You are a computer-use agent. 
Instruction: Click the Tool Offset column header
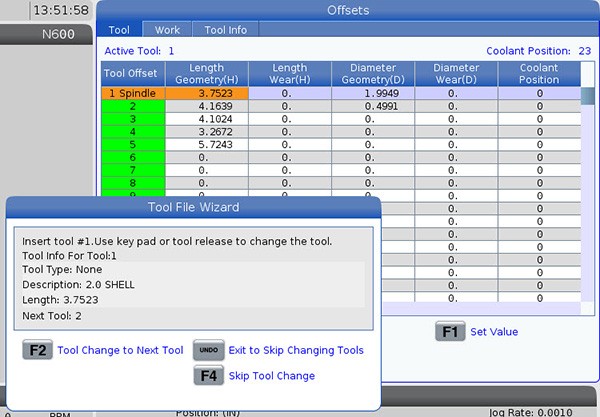(133, 73)
